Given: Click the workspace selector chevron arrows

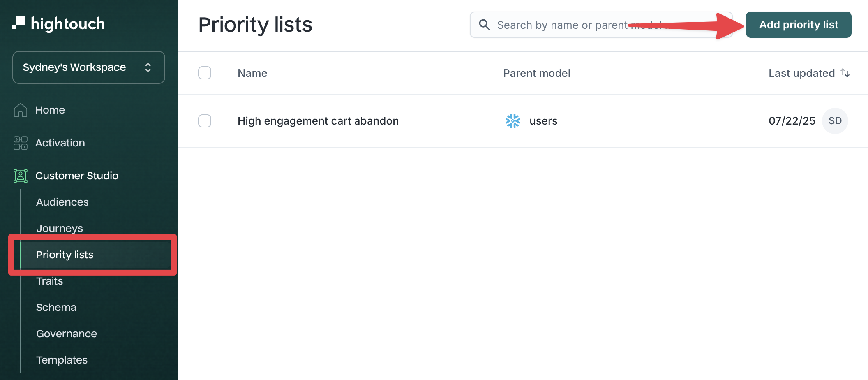Looking at the screenshot, I should [x=148, y=67].
